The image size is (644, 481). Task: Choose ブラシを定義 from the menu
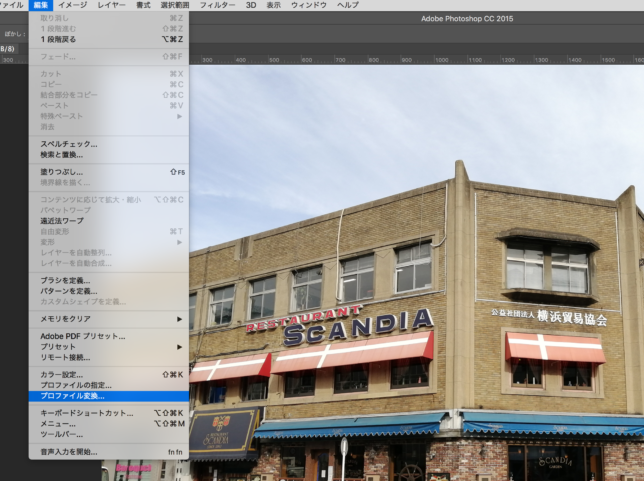click(62, 280)
